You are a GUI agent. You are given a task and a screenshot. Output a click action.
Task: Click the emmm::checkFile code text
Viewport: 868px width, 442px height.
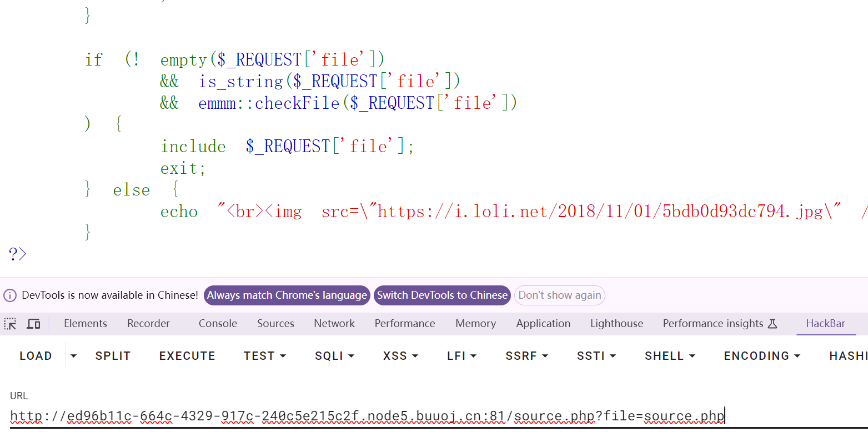click(x=269, y=103)
